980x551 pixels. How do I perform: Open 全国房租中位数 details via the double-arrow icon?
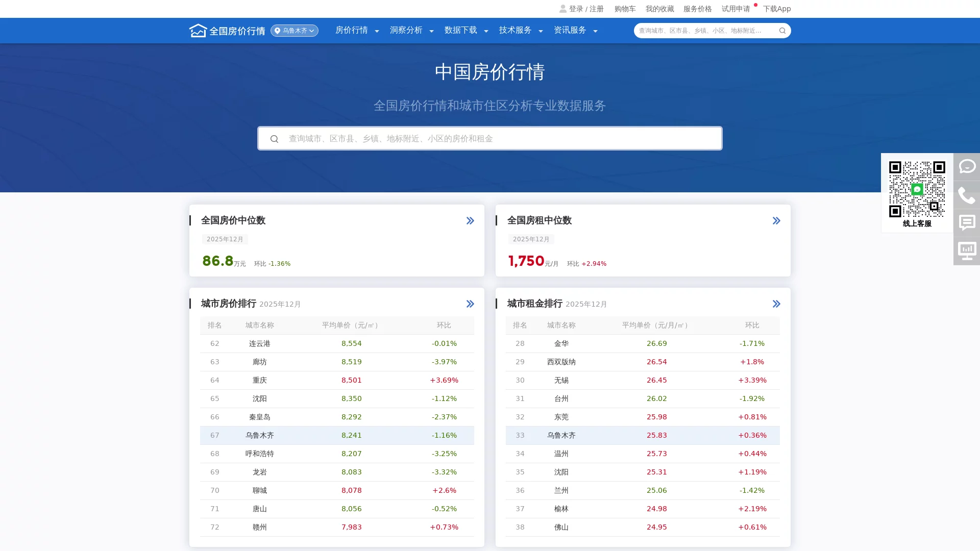tap(776, 220)
